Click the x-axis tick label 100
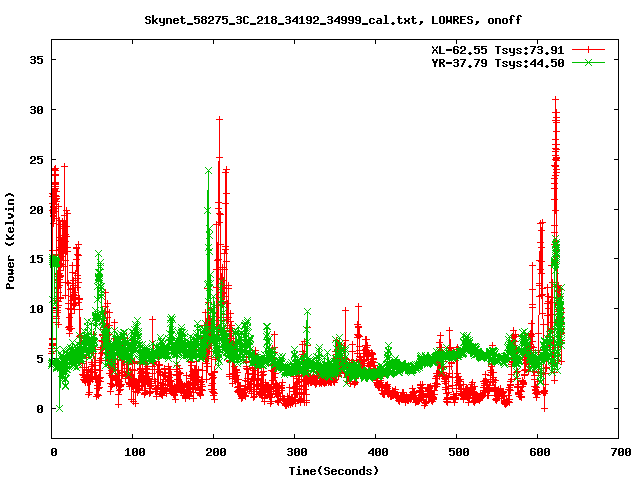 coord(135,452)
